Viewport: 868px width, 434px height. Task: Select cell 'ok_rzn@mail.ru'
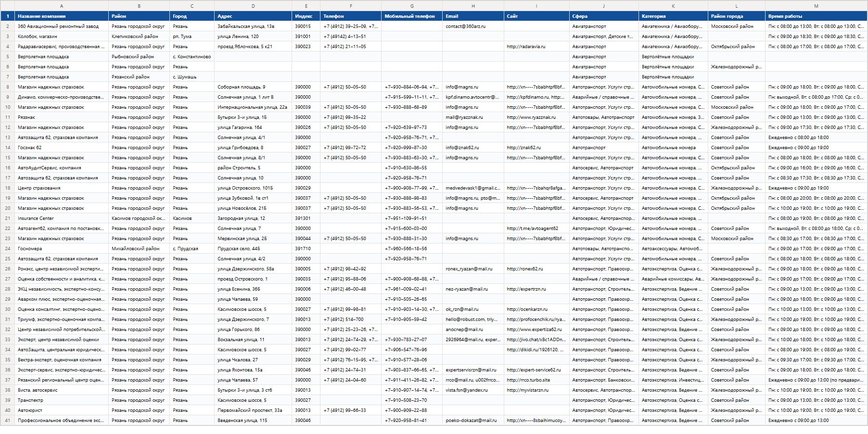473,309
